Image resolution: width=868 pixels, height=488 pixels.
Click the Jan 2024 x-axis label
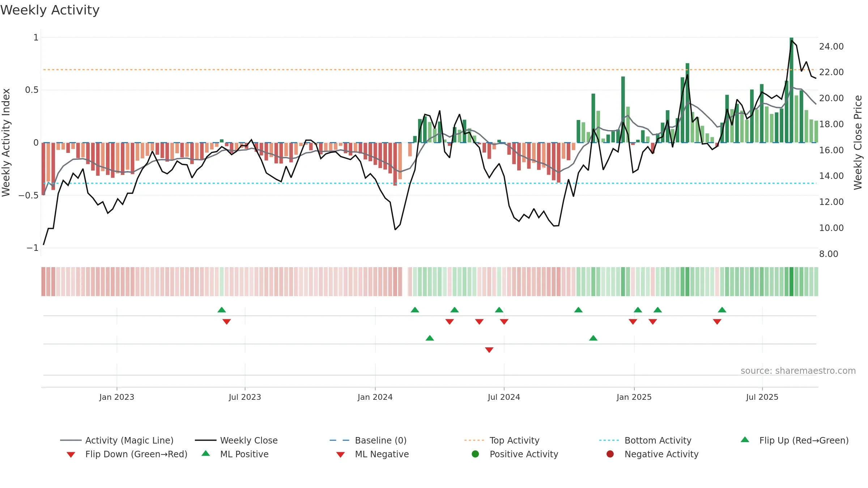click(375, 397)
